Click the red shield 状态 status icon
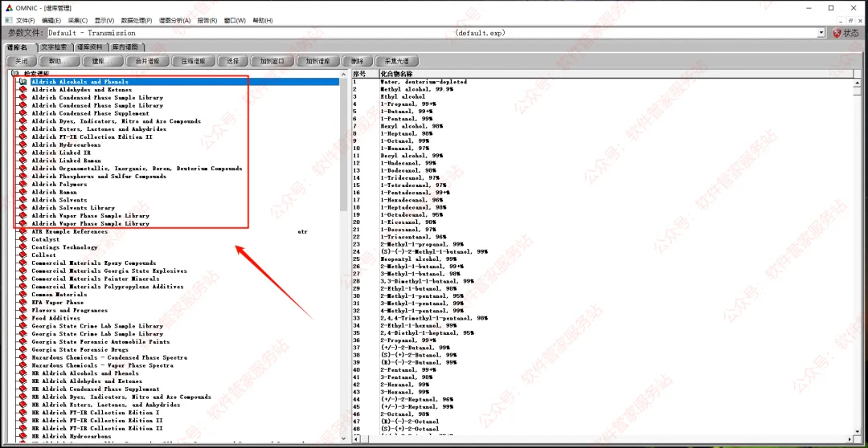 tap(837, 33)
